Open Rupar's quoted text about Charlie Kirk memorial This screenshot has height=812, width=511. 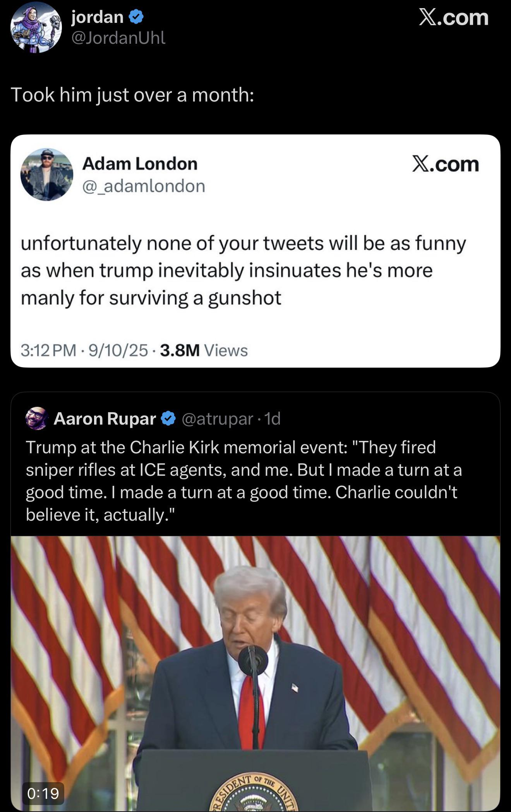click(x=244, y=481)
